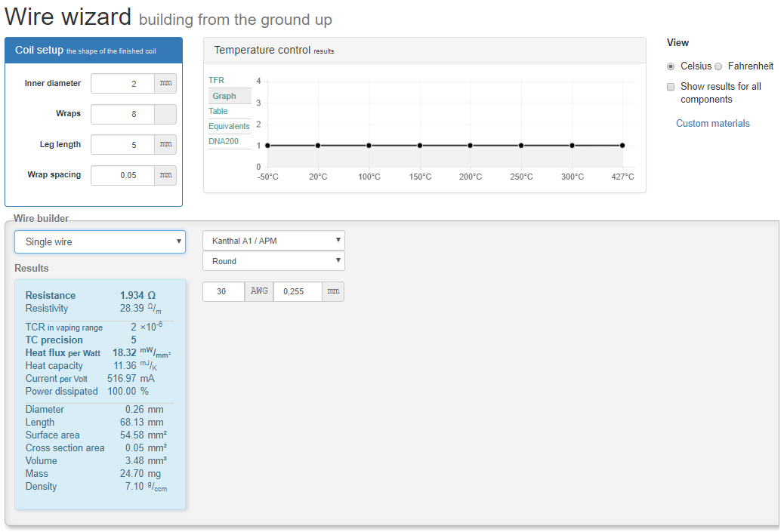Click the Inner diameter input field

point(122,84)
